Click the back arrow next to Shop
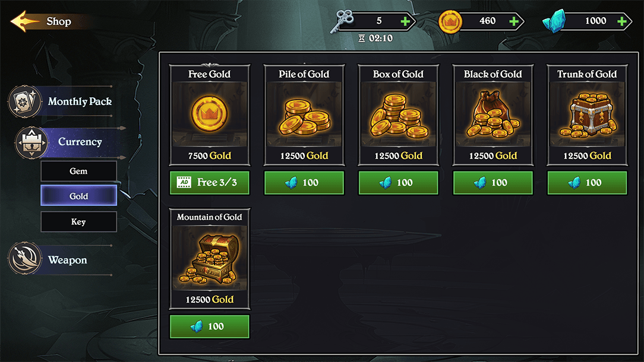 (25, 21)
